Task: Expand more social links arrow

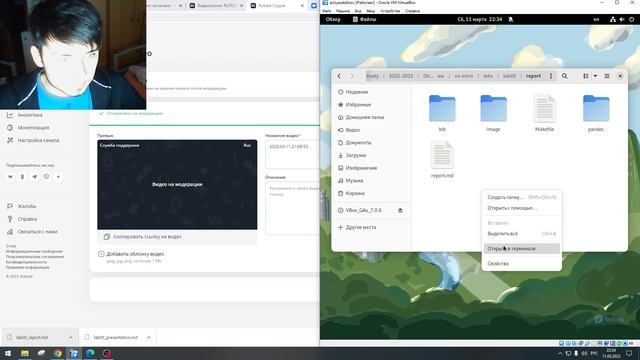Action: point(58,177)
